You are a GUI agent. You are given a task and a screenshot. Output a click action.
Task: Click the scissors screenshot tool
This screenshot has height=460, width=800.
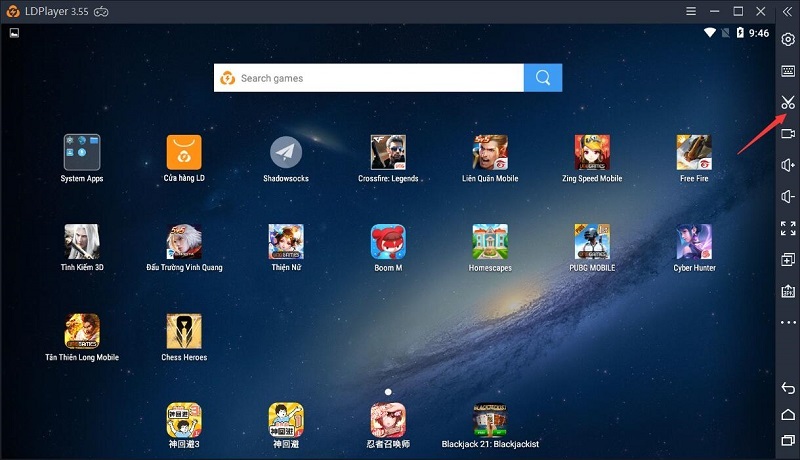point(788,102)
